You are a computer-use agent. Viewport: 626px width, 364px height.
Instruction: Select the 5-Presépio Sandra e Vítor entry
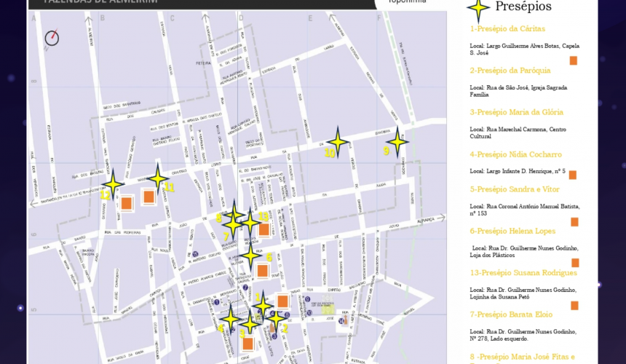(x=515, y=189)
